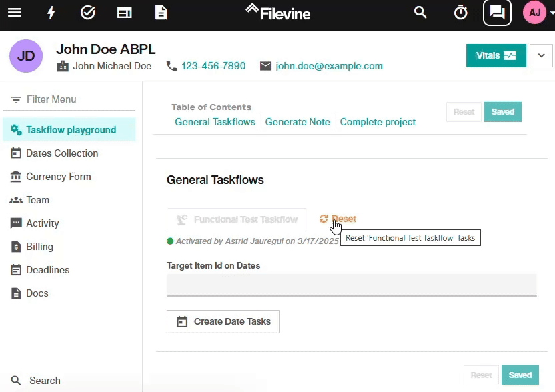Open the search magnifier in the header
This screenshot has width=555, height=392.
coord(420,13)
